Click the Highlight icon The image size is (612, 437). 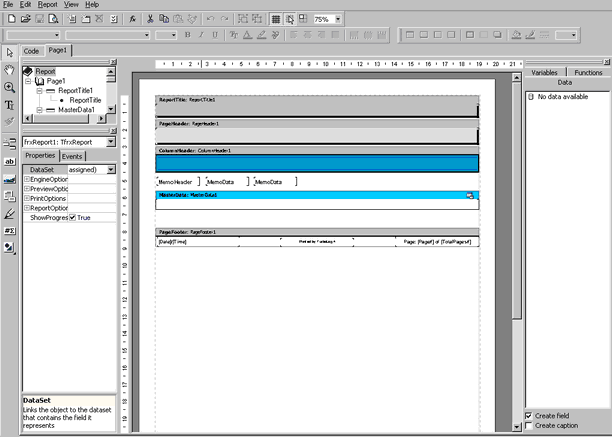(x=262, y=35)
